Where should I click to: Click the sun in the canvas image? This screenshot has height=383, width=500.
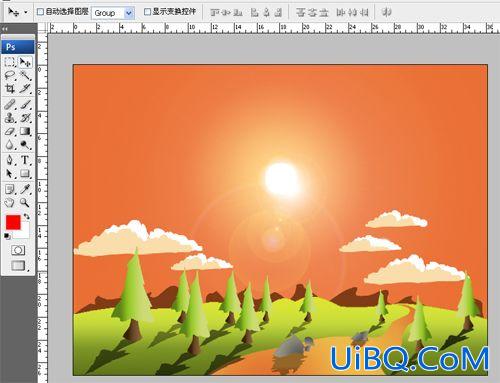coord(282,180)
